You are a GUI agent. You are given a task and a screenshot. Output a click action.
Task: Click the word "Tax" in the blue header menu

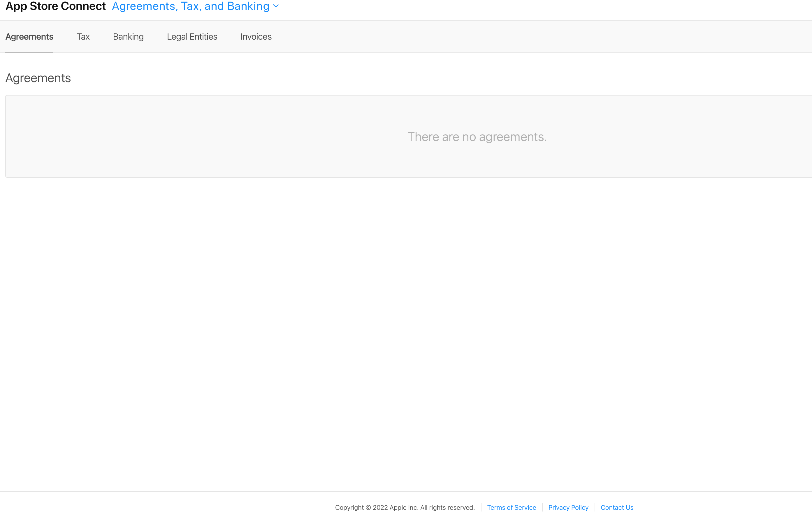(191, 6)
